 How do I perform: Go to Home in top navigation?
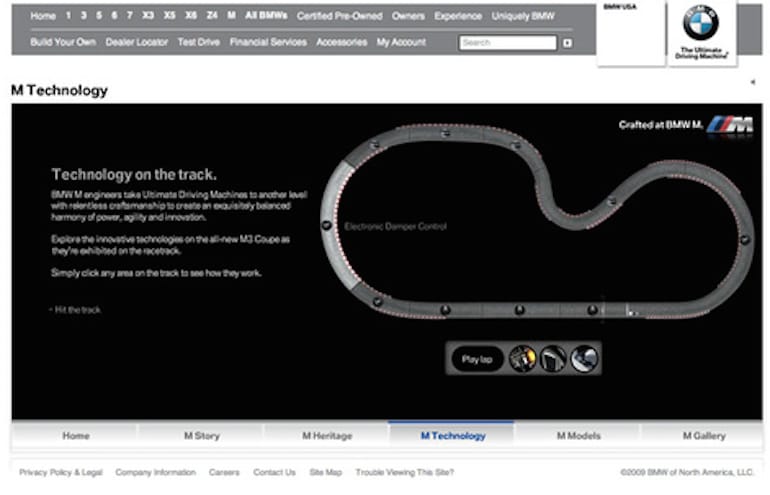pos(43,16)
